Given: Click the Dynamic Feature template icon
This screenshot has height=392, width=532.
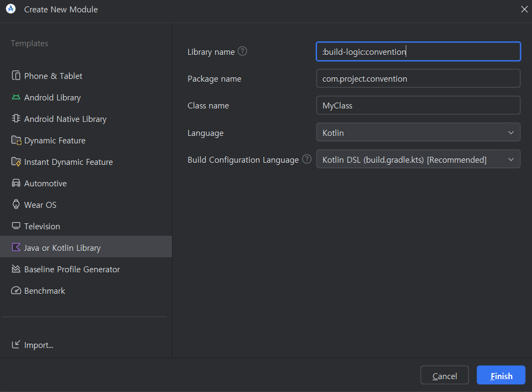Looking at the screenshot, I should [16, 140].
